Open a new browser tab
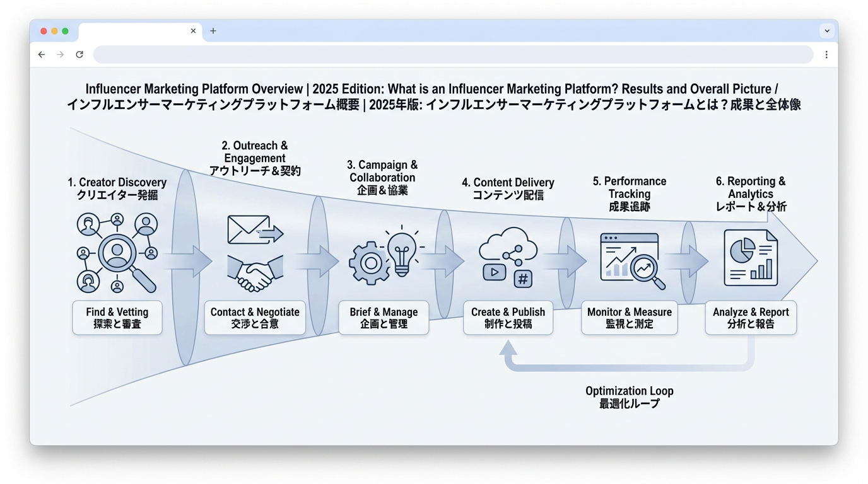868x484 pixels. pos(213,31)
